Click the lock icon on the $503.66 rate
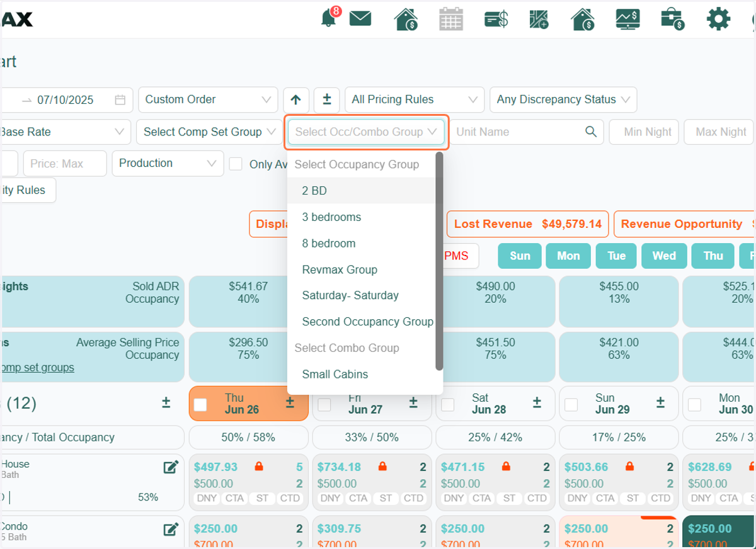Viewport: 756px width, 549px height. pyautogui.click(x=629, y=467)
